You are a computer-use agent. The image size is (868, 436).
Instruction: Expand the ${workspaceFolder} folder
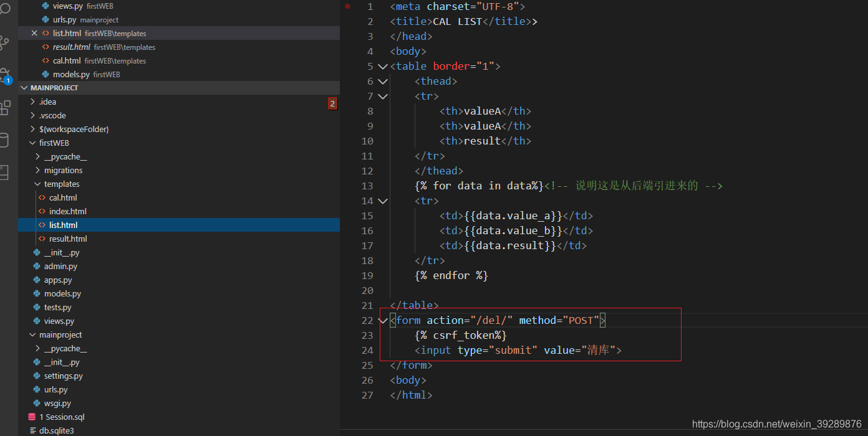tap(33, 129)
